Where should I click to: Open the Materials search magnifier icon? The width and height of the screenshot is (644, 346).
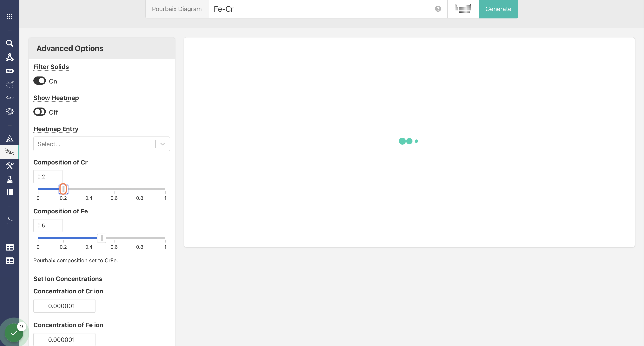pyautogui.click(x=10, y=43)
